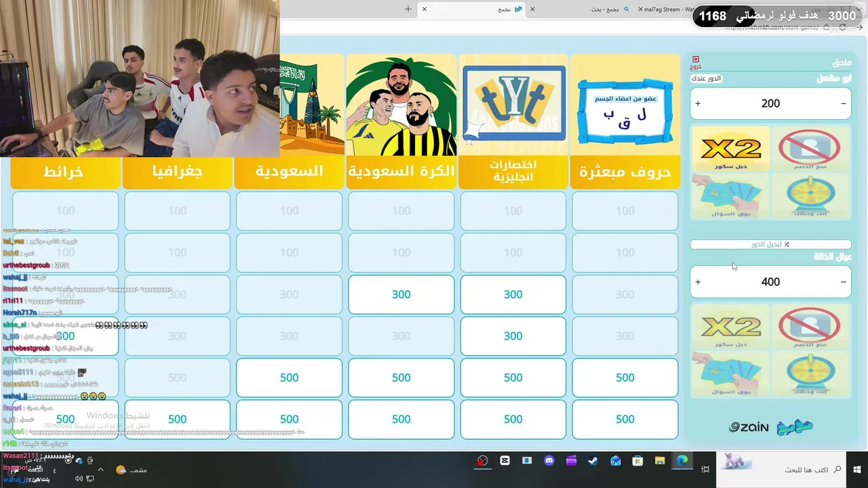Click the جغرافيا category title
Viewport: 868px width, 488px height.
[178, 172]
